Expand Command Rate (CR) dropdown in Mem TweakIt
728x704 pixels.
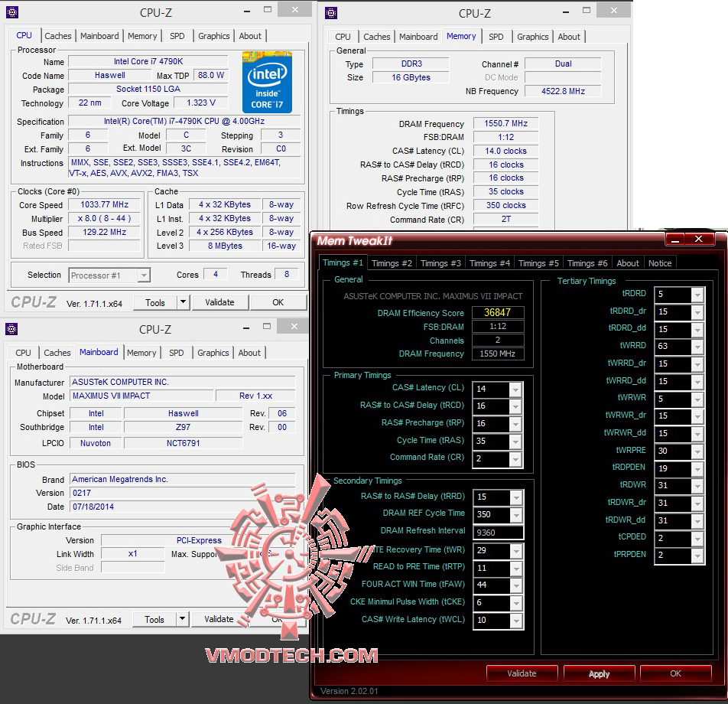click(x=515, y=460)
